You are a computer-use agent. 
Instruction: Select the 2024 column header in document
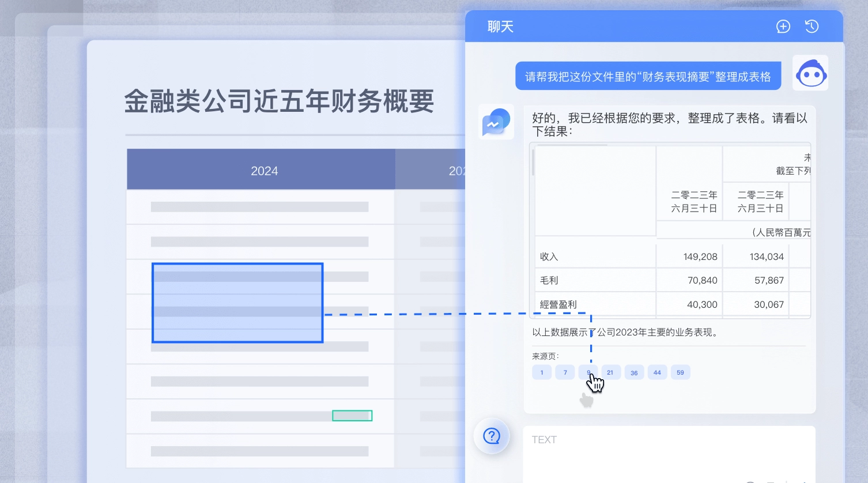click(x=261, y=169)
